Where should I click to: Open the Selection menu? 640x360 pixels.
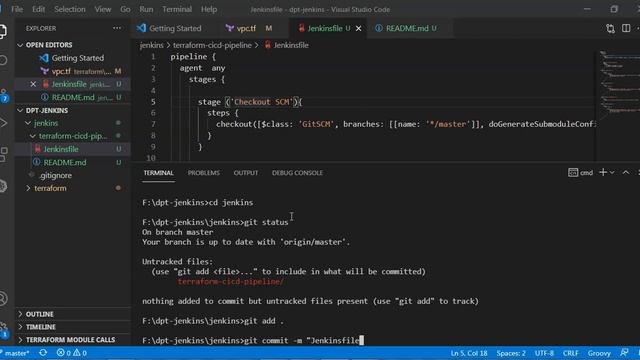(x=70, y=9)
